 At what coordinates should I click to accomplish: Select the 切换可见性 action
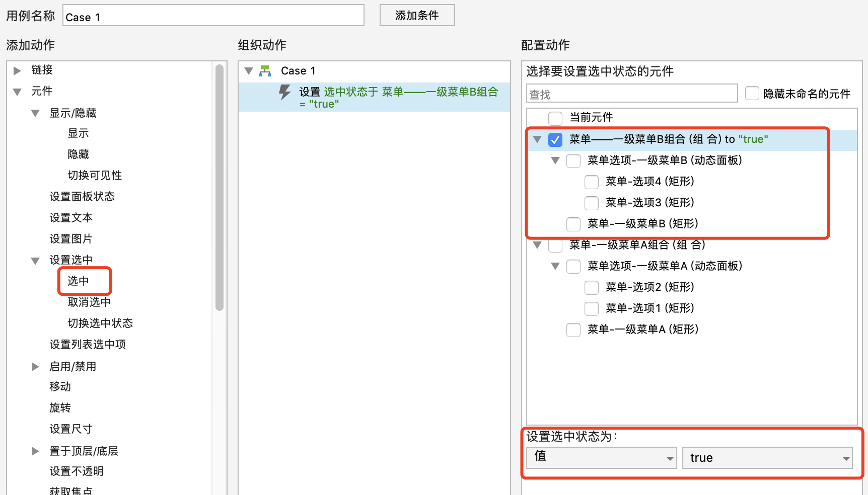[x=95, y=176]
